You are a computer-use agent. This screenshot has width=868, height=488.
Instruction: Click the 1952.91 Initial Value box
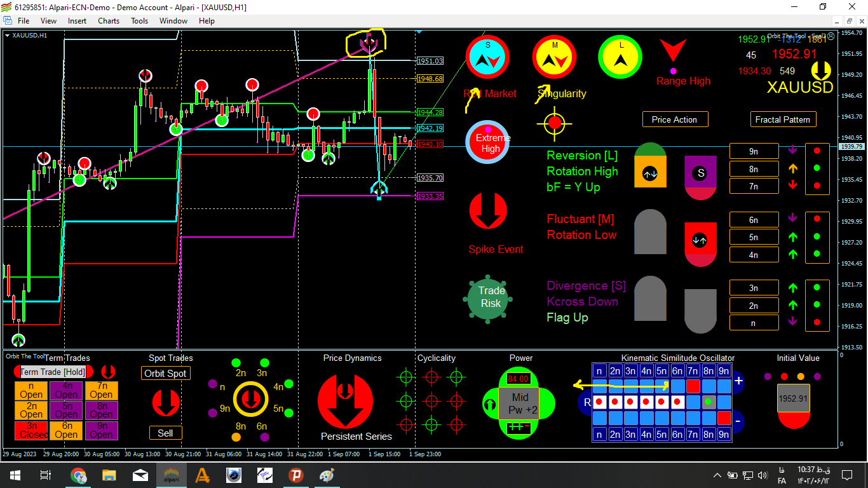point(794,398)
